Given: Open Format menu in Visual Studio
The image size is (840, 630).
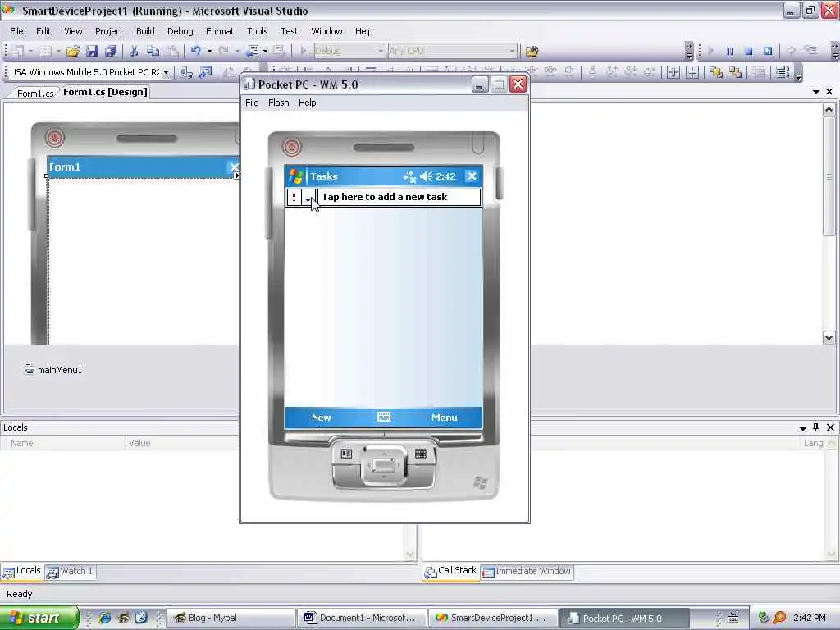Looking at the screenshot, I should pyautogui.click(x=220, y=31).
